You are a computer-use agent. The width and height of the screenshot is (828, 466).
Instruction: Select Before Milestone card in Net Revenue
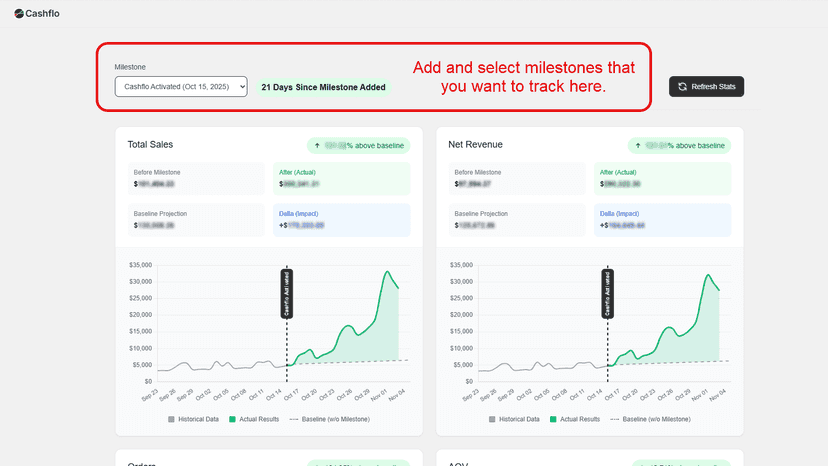pyautogui.click(x=517, y=179)
